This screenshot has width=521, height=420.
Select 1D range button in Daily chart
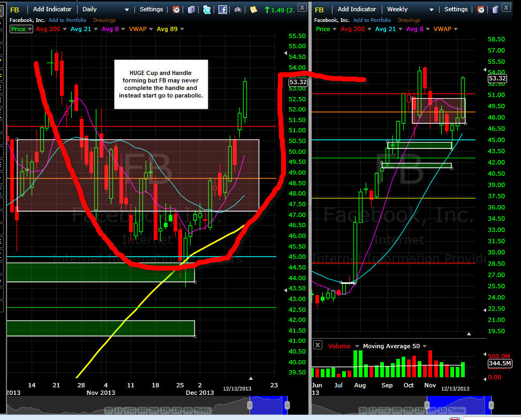click(x=188, y=410)
